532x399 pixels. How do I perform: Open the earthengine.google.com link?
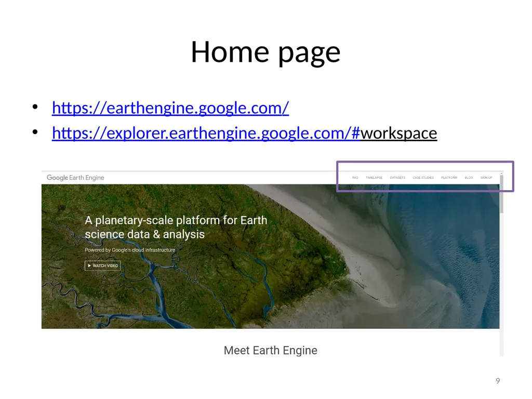[170, 108]
